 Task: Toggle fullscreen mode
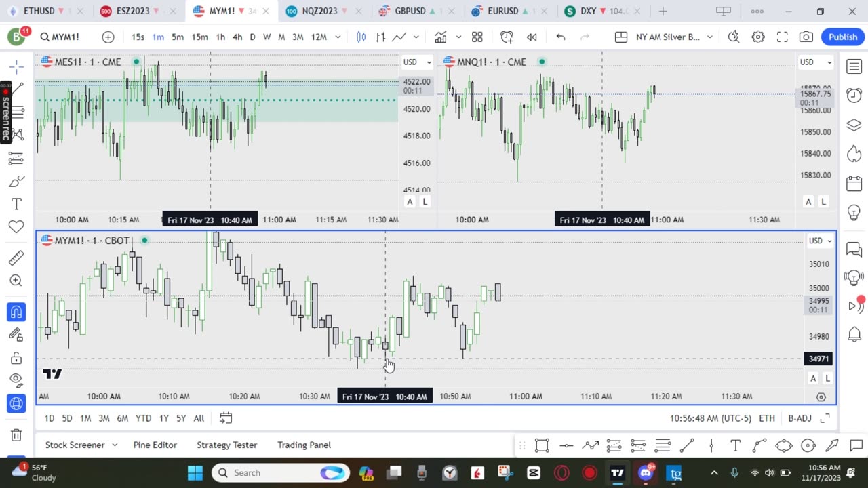tap(782, 37)
